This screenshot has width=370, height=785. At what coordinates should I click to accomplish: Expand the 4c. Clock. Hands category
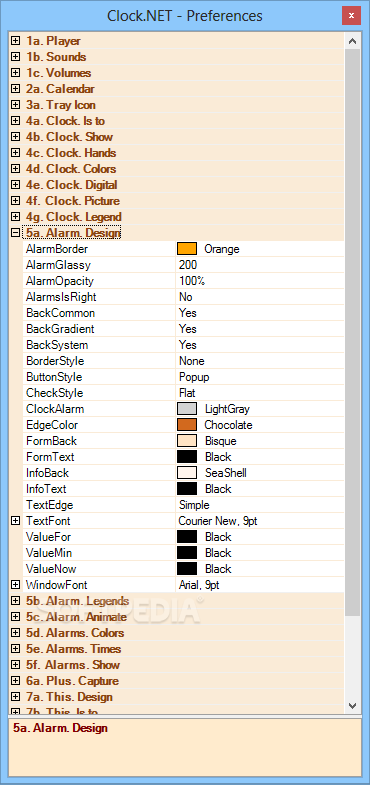[x=16, y=153]
